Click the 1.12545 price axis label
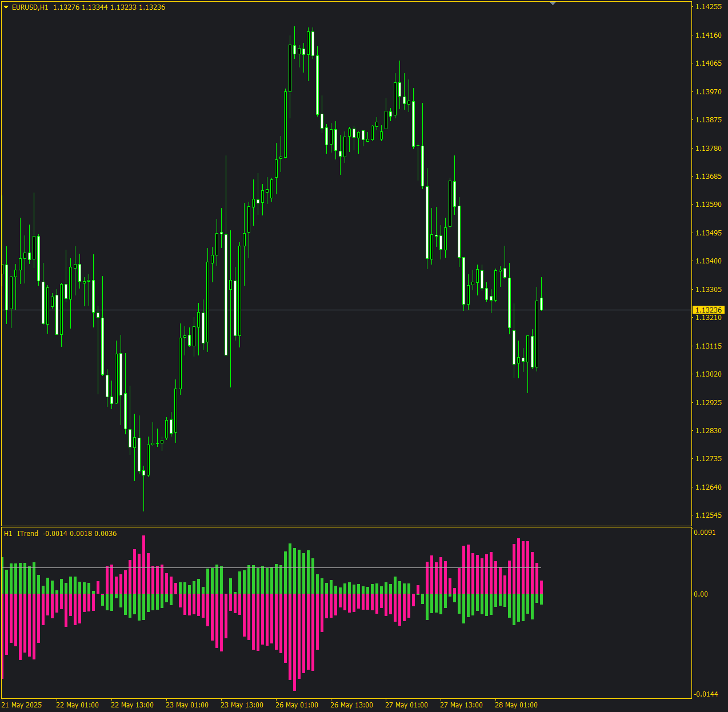 coord(708,515)
